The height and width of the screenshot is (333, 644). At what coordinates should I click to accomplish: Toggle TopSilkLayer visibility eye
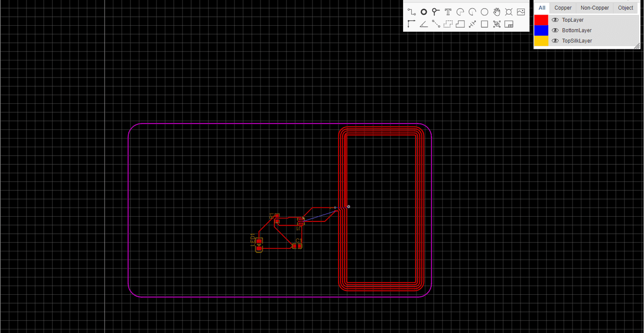point(555,41)
